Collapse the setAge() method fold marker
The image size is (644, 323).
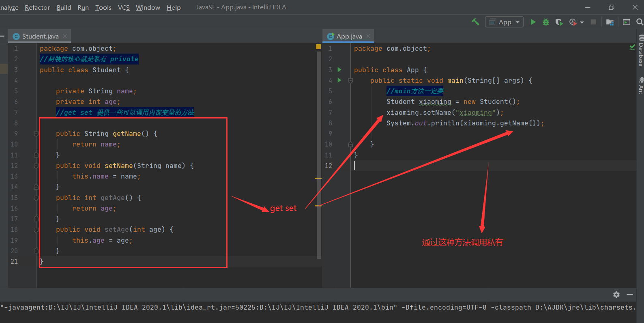pos(36,230)
